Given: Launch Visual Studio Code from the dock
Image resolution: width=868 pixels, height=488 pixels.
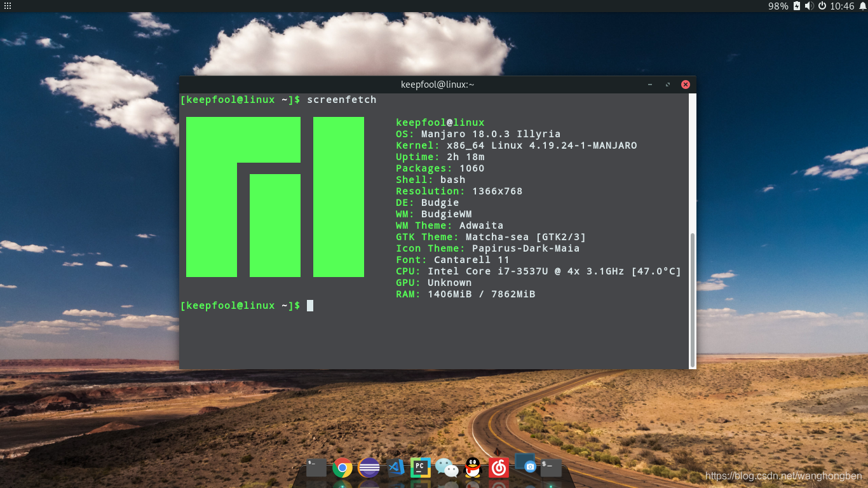Looking at the screenshot, I should pyautogui.click(x=396, y=468).
